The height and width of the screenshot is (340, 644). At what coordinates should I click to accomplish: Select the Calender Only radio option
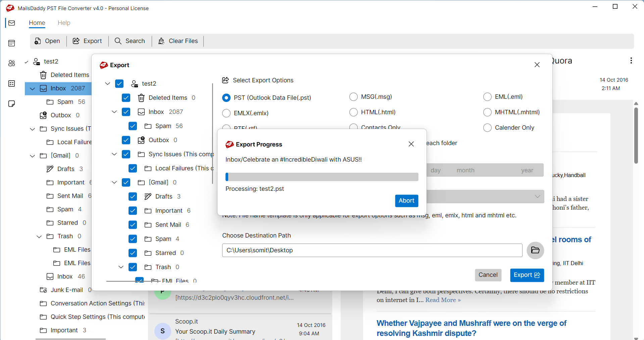(487, 128)
